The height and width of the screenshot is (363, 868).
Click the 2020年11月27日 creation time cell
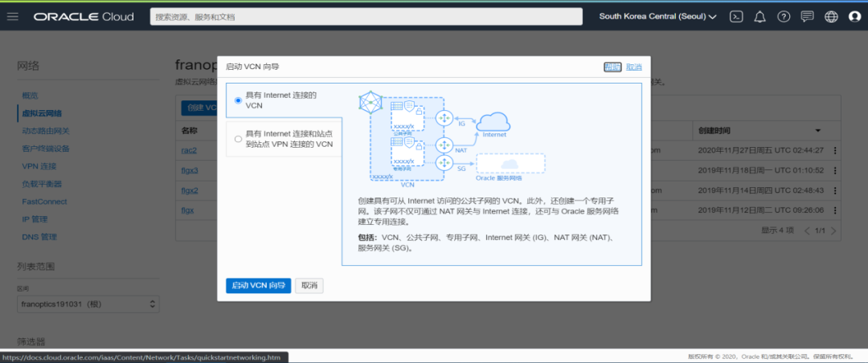tap(761, 150)
